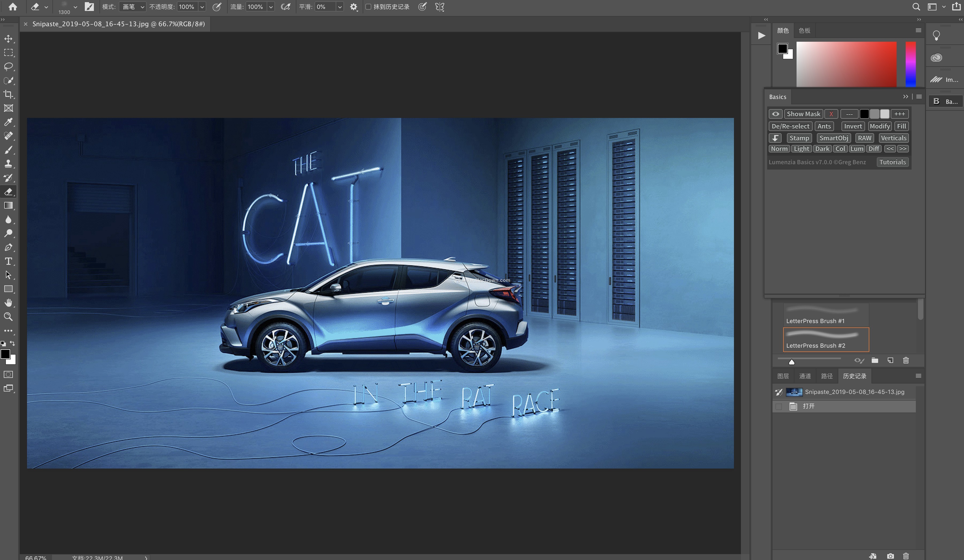The image size is (964, 560).
Task: Click the Show Mask button
Action: 803,114
